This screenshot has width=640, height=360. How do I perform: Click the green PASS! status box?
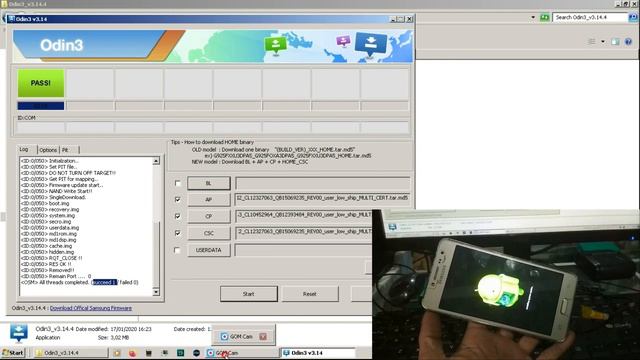point(41,83)
